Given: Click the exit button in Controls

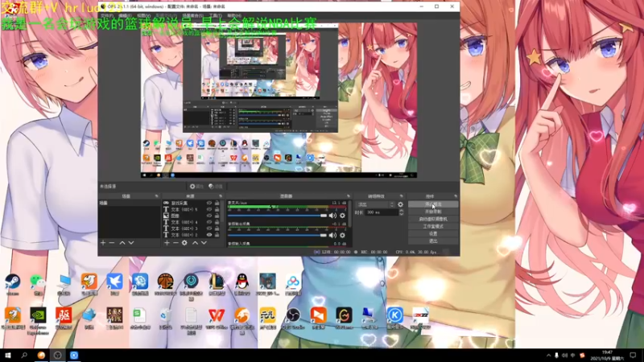Looking at the screenshot, I should point(433,241).
